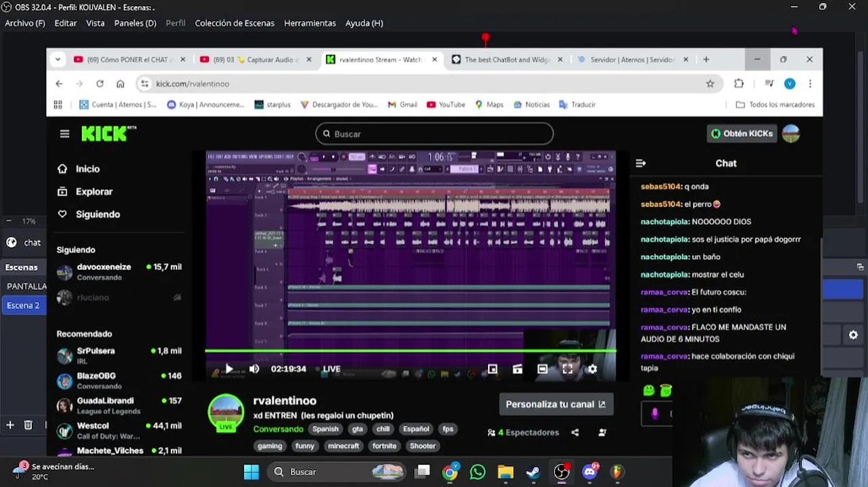Toggle fullscreen on the stream player
Viewport: 868px width, 487px height.
[x=567, y=369]
